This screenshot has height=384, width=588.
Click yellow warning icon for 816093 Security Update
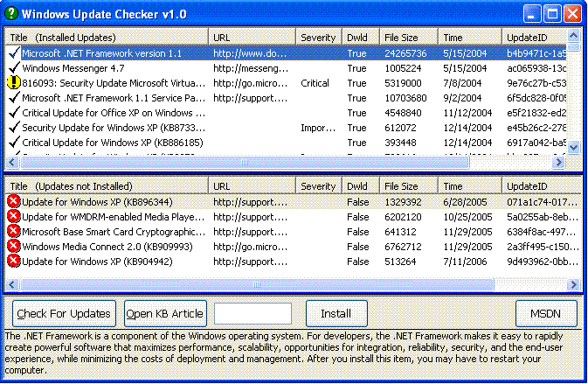point(14,83)
